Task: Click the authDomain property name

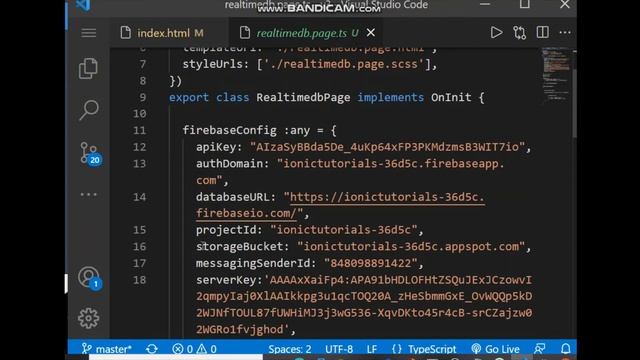Action: coord(229,164)
